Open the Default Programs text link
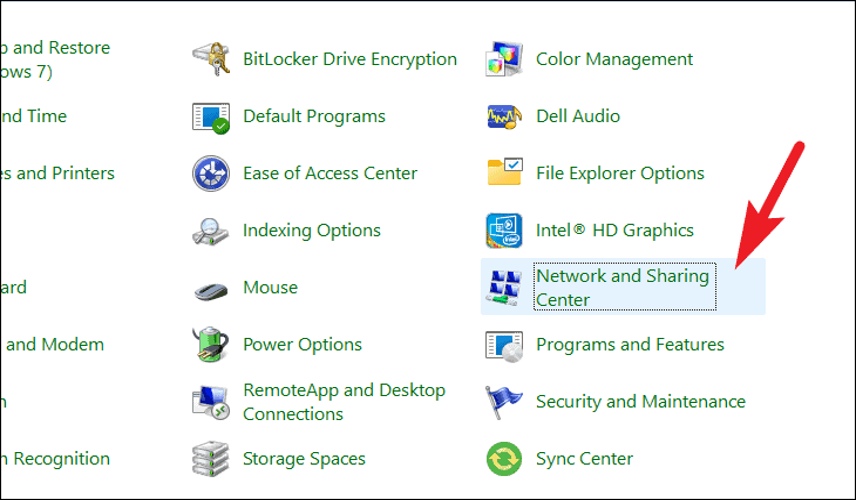Viewport: 856px width, 500px height. click(314, 116)
